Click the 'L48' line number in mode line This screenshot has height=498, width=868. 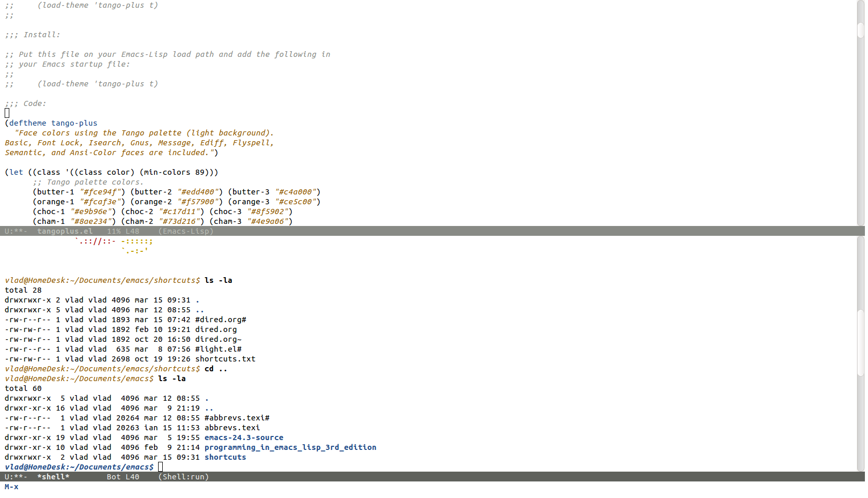(132, 231)
